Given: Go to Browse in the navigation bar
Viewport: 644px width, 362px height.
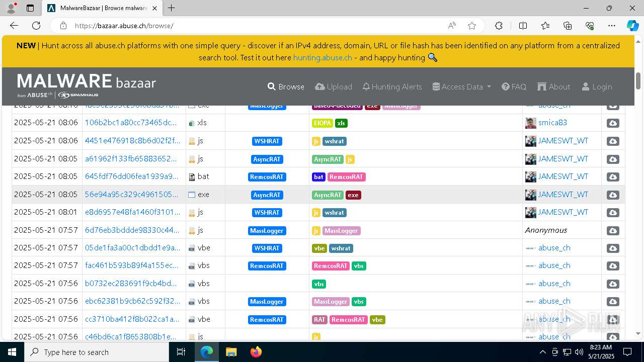Looking at the screenshot, I should pyautogui.click(x=286, y=86).
